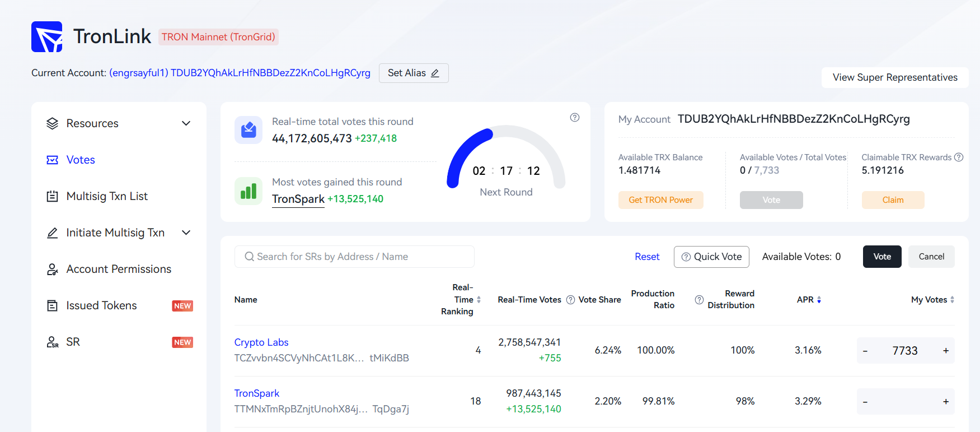This screenshot has width=980, height=432.
Task: Click the Resources layers icon in sidebar
Action: tap(52, 123)
